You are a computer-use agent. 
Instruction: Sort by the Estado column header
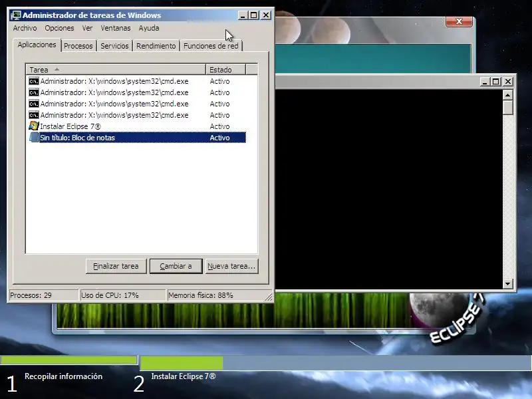(x=225, y=70)
